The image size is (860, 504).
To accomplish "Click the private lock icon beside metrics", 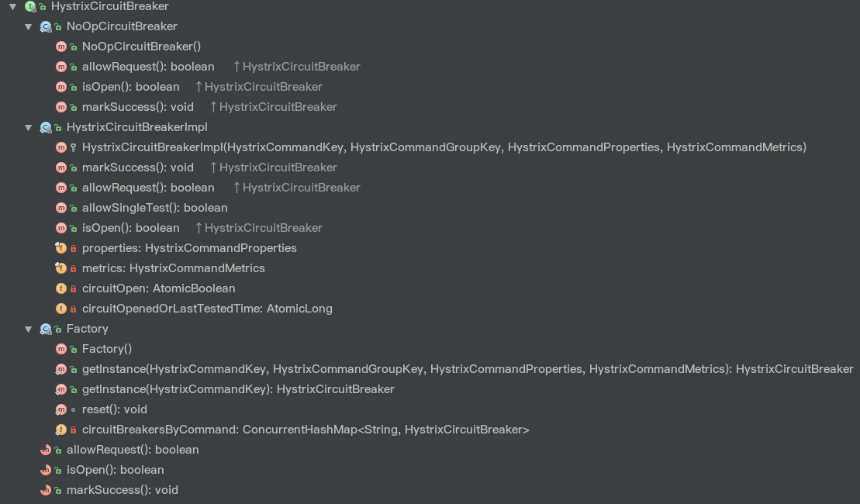I will coord(73,269).
